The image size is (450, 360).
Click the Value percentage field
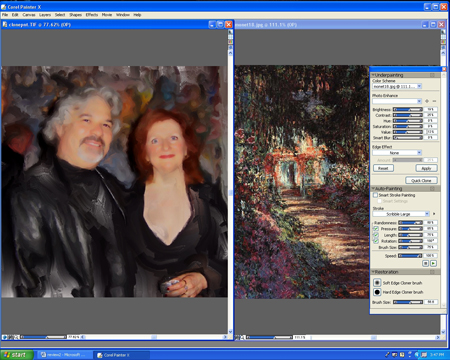coord(431,132)
